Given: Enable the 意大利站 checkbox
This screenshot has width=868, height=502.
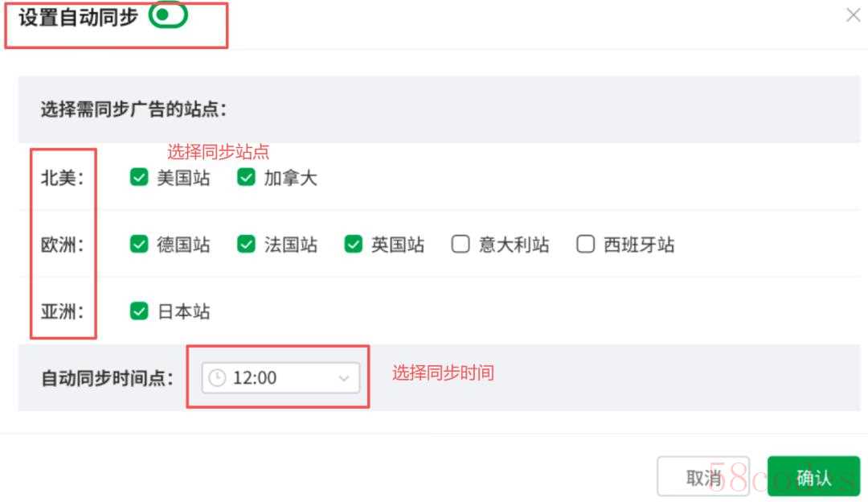Looking at the screenshot, I should (x=461, y=245).
